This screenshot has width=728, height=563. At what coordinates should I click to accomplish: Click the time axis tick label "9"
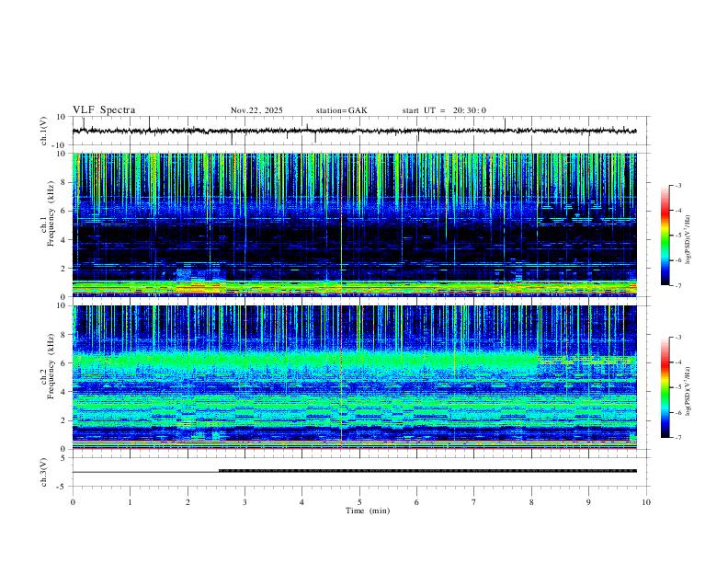click(588, 502)
